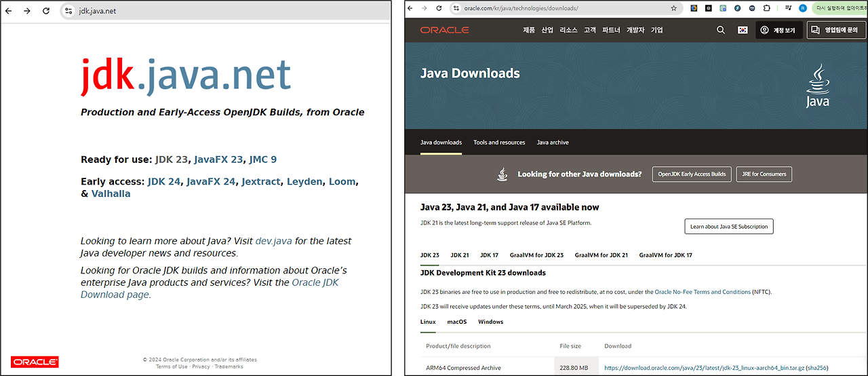
Task: Select the Windows OS tab
Action: [490, 322]
